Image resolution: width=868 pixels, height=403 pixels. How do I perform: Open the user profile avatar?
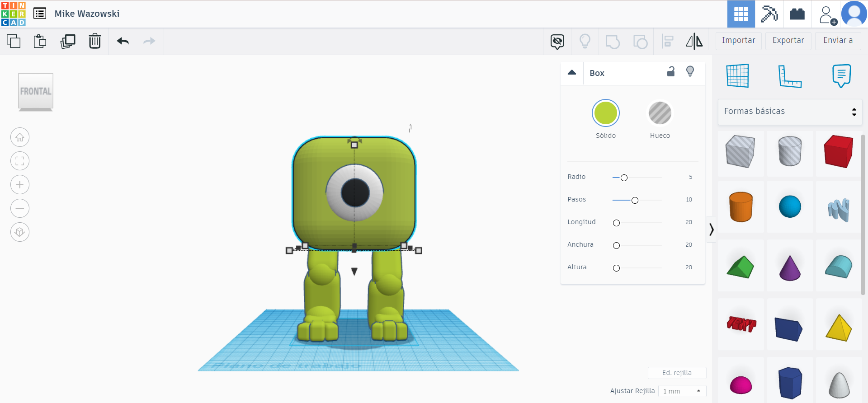pyautogui.click(x=854, y=14)
